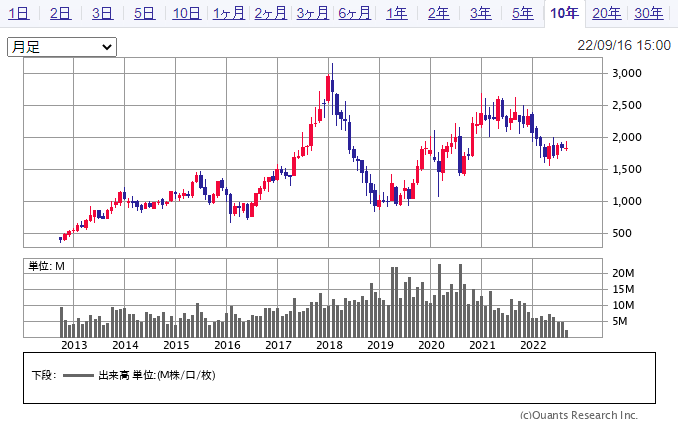
Task: Click the 2,000 price axis label
Action: pyautogui.click(x=627, y=137)
